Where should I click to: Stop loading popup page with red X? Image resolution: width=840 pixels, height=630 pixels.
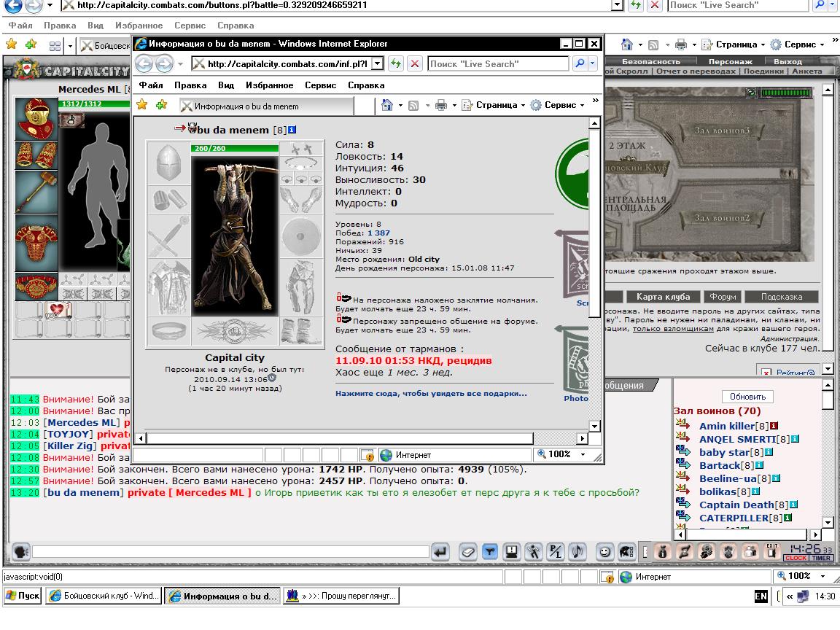coord(415,63)
